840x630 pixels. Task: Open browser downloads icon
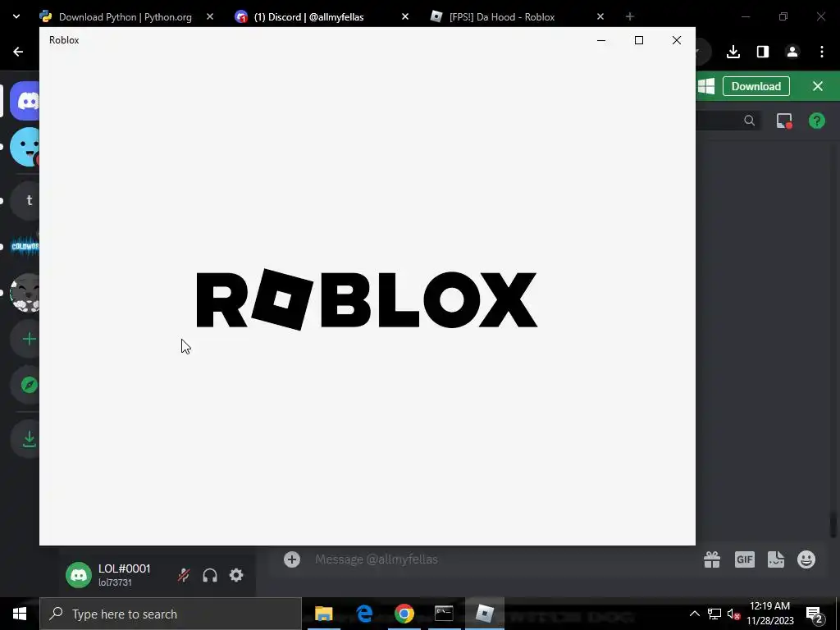click(733, 52)
